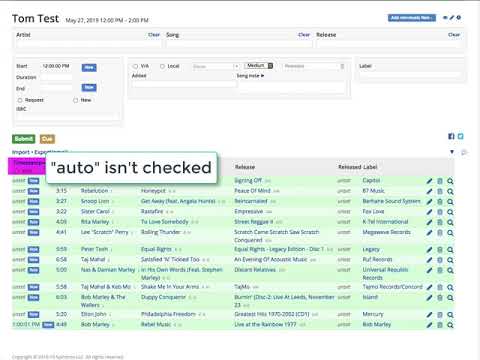Select the New radio button
This screenshot has width=480, height=360.
75,100
